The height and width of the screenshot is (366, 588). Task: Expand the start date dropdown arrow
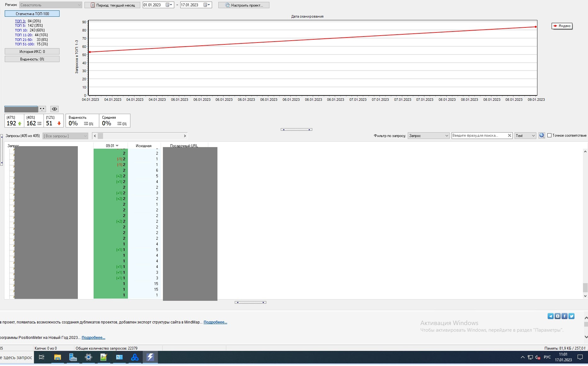[x=171, y=5]
